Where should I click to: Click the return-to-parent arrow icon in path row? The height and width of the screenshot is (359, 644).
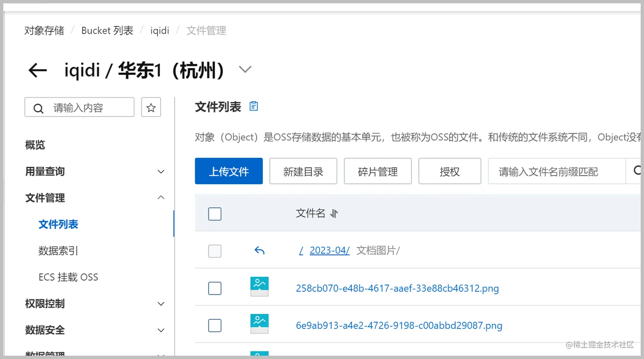[259, 251]
